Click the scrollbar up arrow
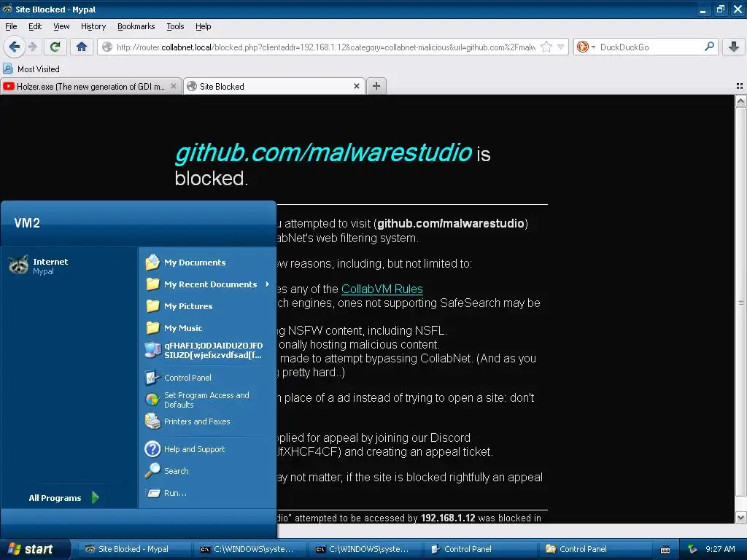The width and height of the screenshot is (747, 560). [x=740, y=101]
